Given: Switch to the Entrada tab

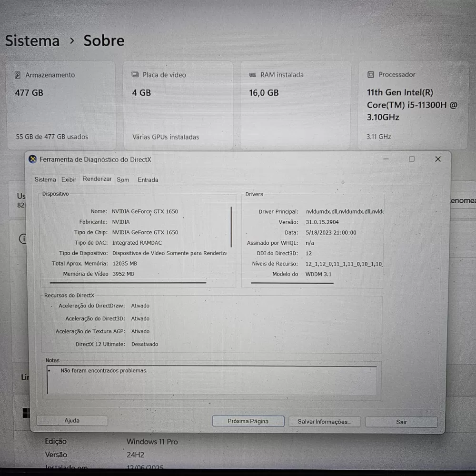Looking at the screenshot, I should (148, 180).
